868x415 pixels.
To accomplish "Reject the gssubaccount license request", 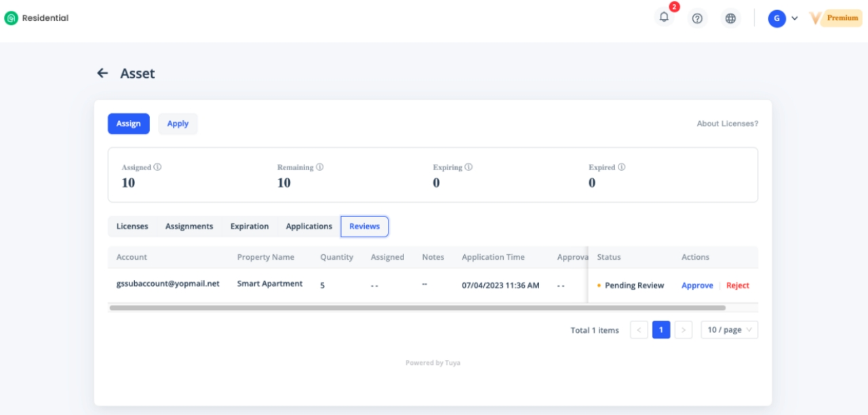I will 737,285.
